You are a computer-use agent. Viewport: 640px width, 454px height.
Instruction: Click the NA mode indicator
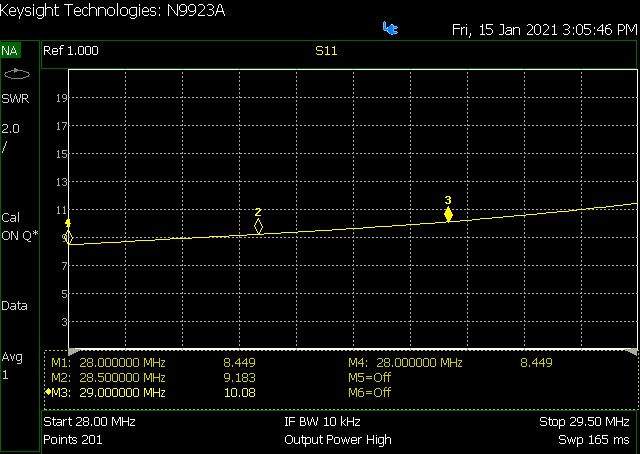[10, 51]
